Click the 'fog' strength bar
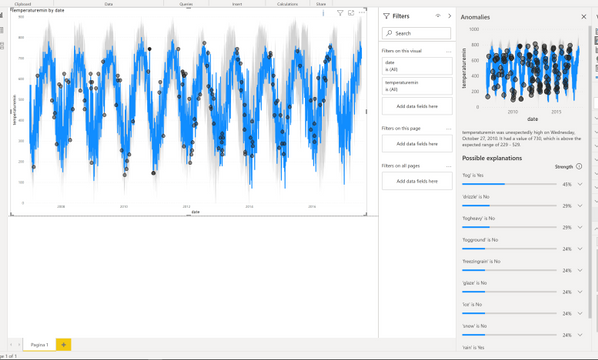 click(509, 184)
